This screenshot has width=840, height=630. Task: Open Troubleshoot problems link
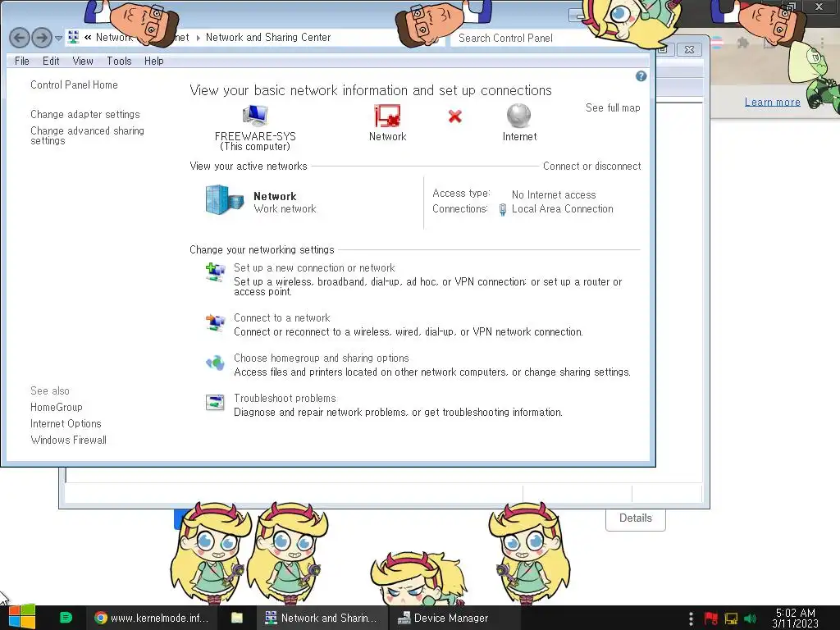tap(285, 398)
